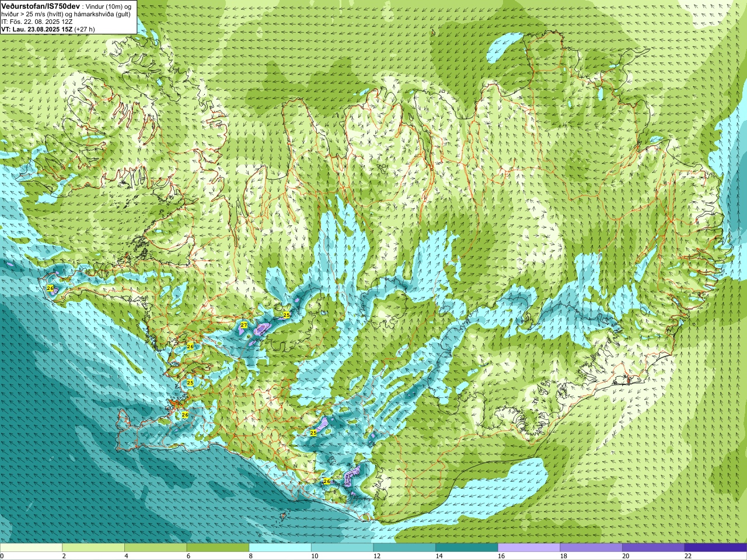Click the 4–6 m/s green legend swatch
Image resolution: width=747 pixels, height=560 pixels.
tap(155, 548)
